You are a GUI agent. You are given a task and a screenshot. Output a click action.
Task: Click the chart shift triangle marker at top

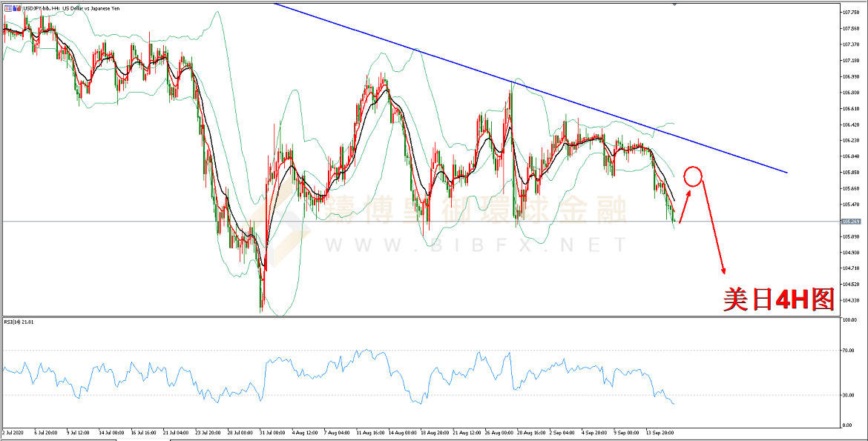pyautogui.click(x=674, y=4)
